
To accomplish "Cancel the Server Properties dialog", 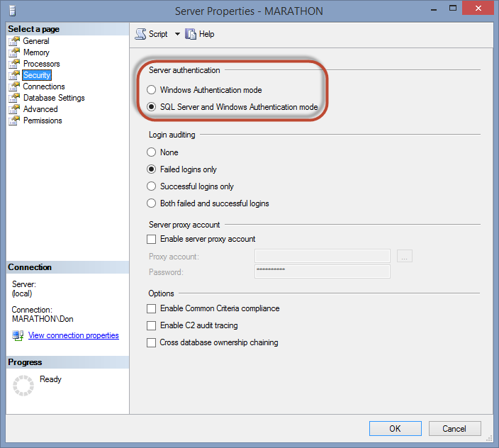I will click(454, 429).
